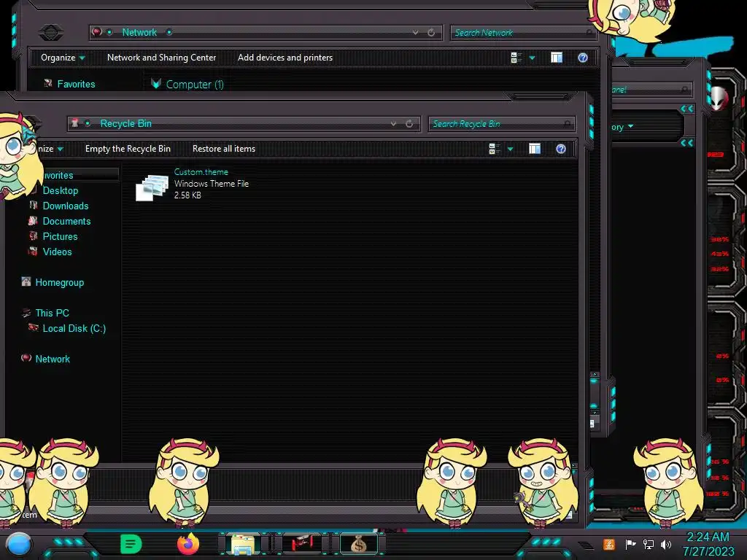Focus the Search Recycle Bin field
This screenshot has height=560, width=747.
501,124
